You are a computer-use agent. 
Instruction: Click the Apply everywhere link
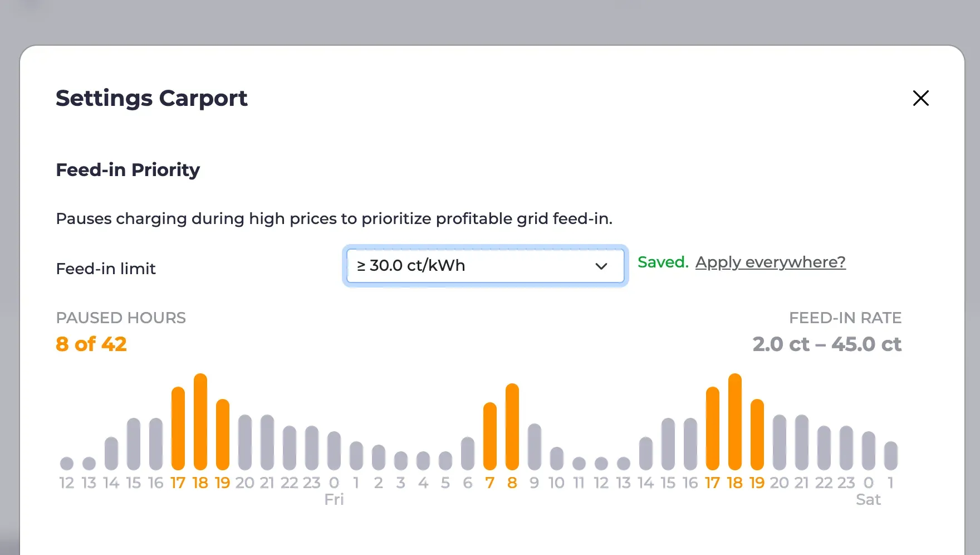click(770, 262)
